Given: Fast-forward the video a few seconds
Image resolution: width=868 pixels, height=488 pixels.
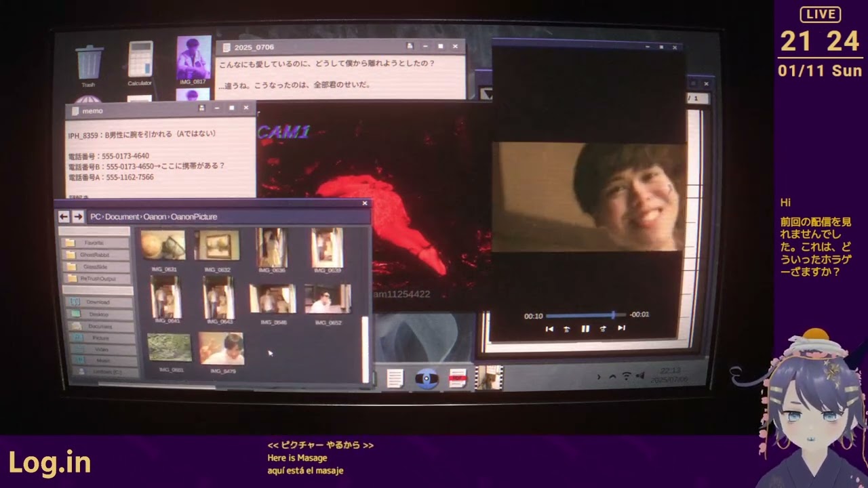Looking at the screenshot, I should 603,329.
